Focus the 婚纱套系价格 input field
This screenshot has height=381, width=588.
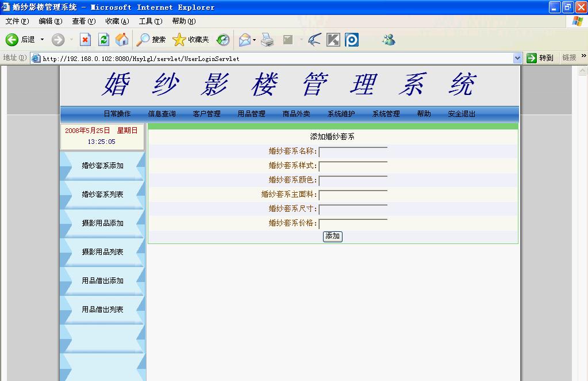[353, 224]
